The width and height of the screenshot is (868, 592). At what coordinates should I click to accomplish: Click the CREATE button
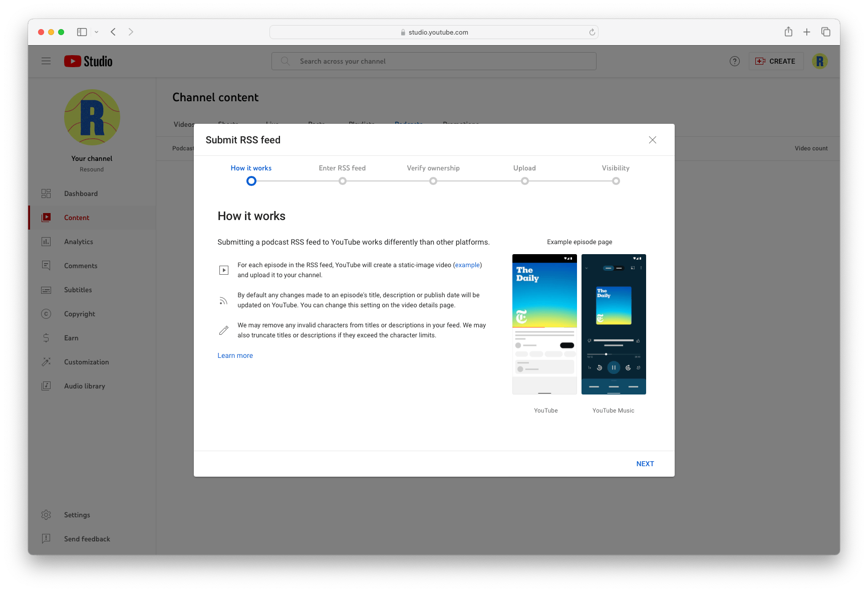click(776, 61)
